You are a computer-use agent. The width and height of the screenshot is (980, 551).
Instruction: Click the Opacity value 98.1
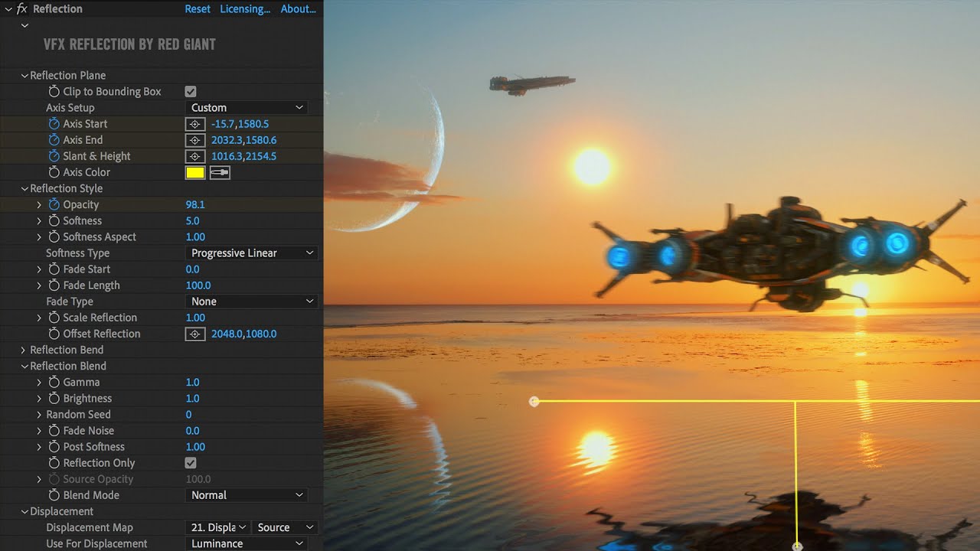[195, 204]
